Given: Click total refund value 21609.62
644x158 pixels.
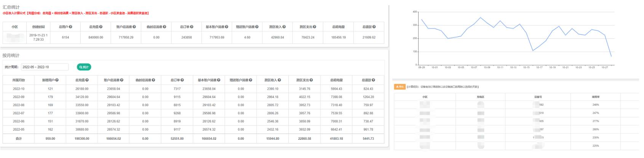Looking at the screenshot, I should point(369,37).
